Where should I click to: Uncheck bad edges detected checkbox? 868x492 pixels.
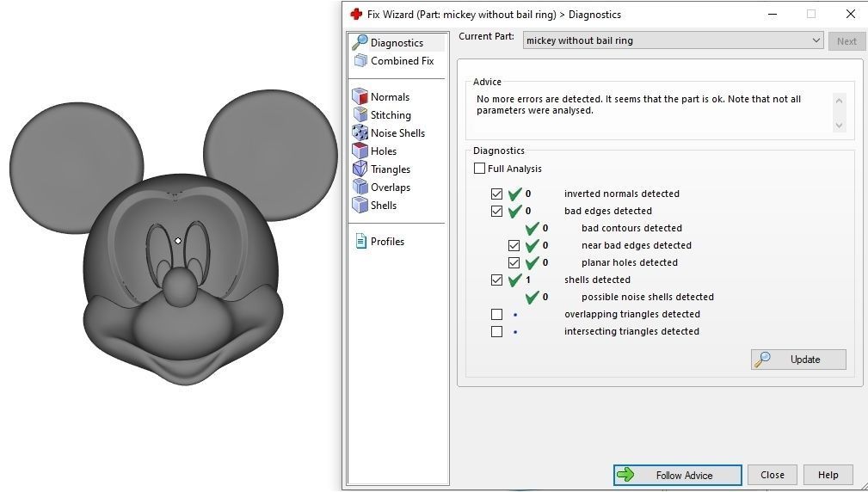[x=496, y=211]
